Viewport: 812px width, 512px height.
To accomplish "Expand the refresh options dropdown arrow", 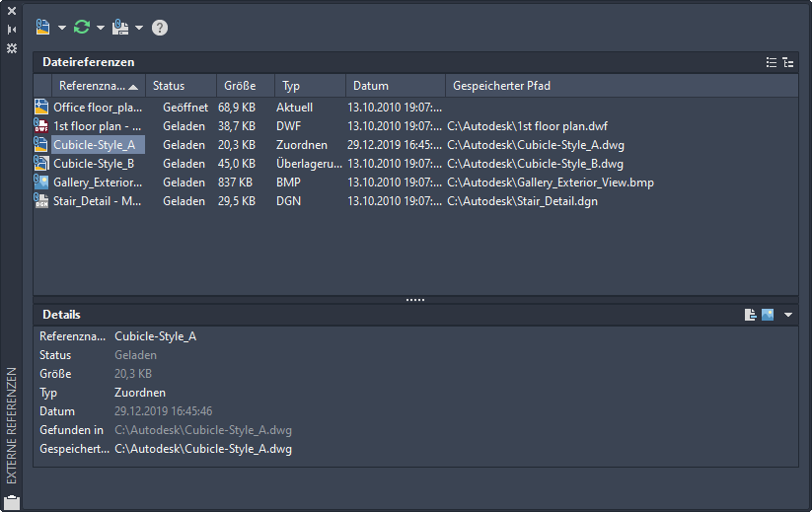I will point(101,28).
